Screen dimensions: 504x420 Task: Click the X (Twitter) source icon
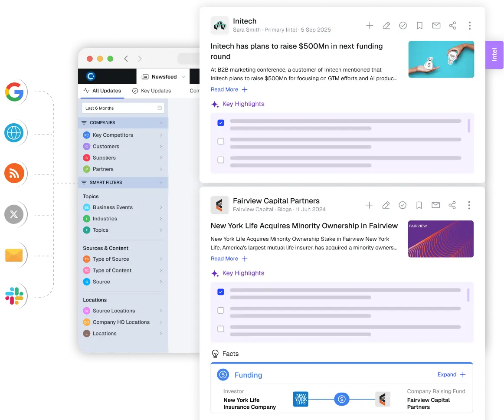[14, 214]
